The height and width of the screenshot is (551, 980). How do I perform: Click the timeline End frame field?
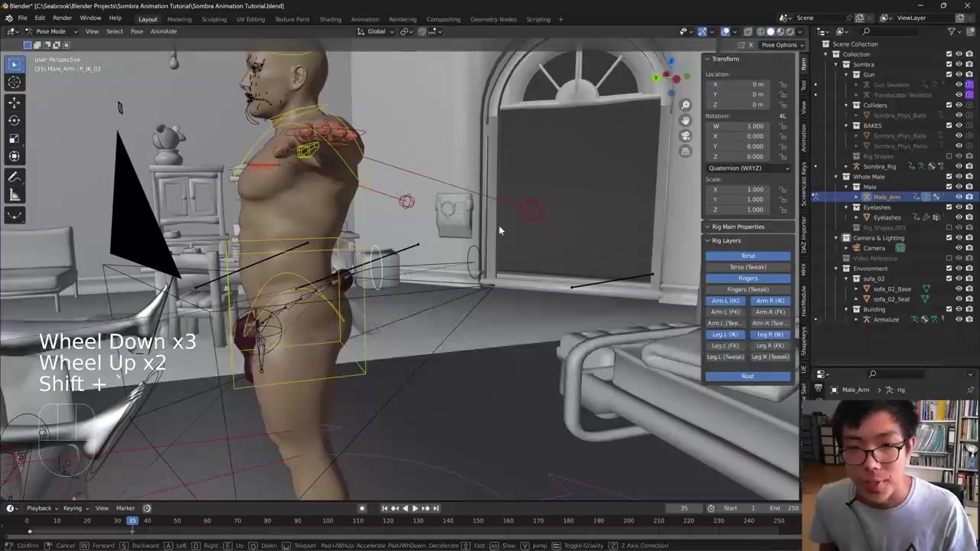pos(785,508)
